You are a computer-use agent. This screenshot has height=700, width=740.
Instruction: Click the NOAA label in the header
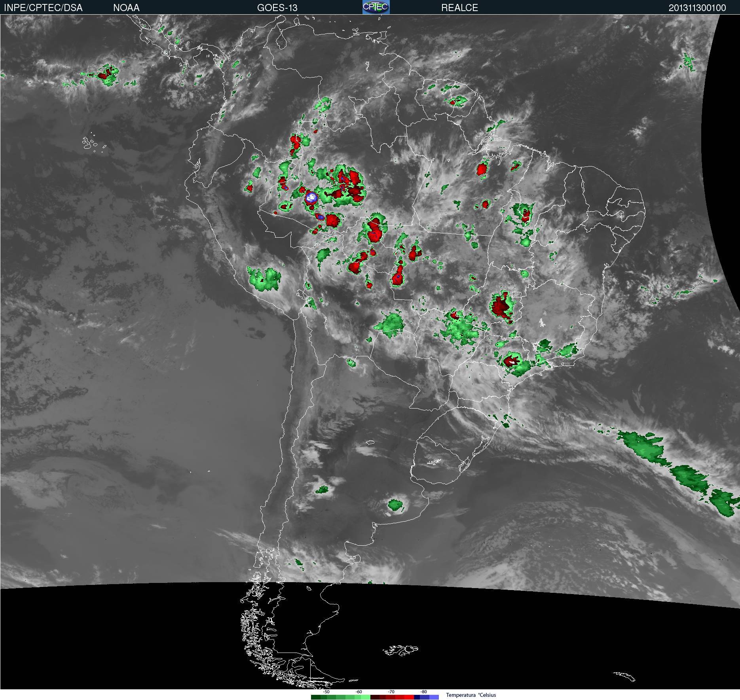[x=126, y=8]
